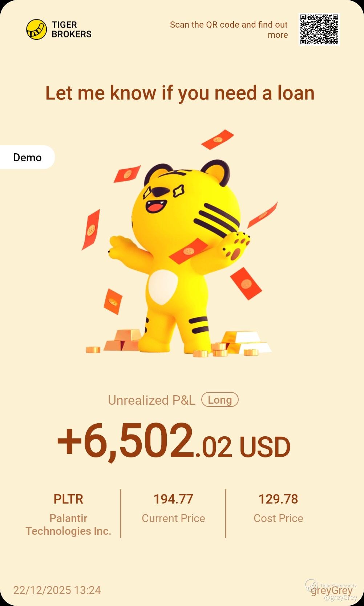Tap the greyGrey username watermark

click(332, 590)
